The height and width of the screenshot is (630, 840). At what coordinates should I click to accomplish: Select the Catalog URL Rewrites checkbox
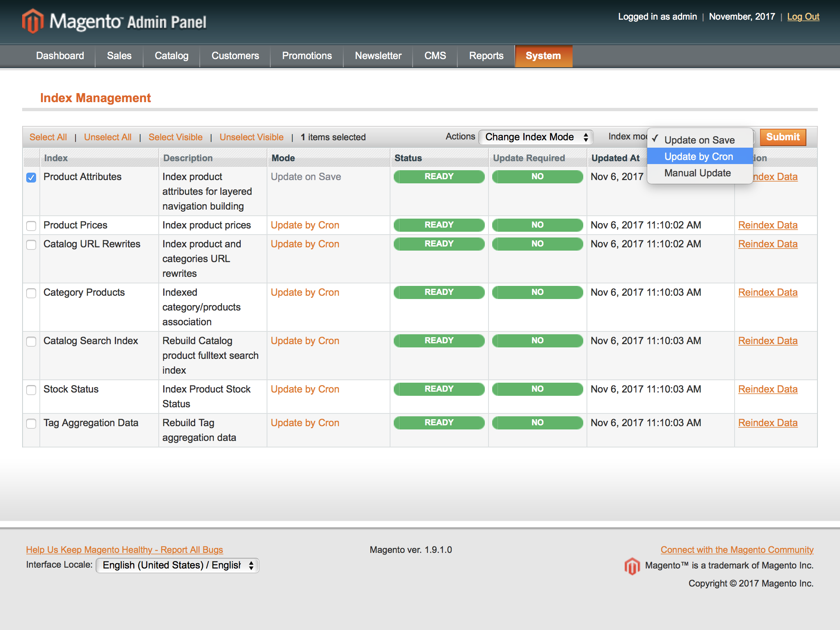pos(31,245)
